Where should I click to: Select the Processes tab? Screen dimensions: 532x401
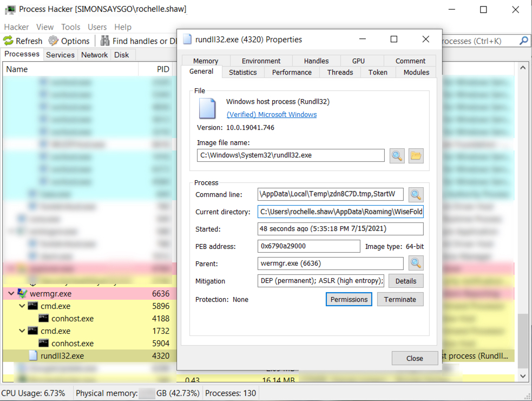(22, 54)
